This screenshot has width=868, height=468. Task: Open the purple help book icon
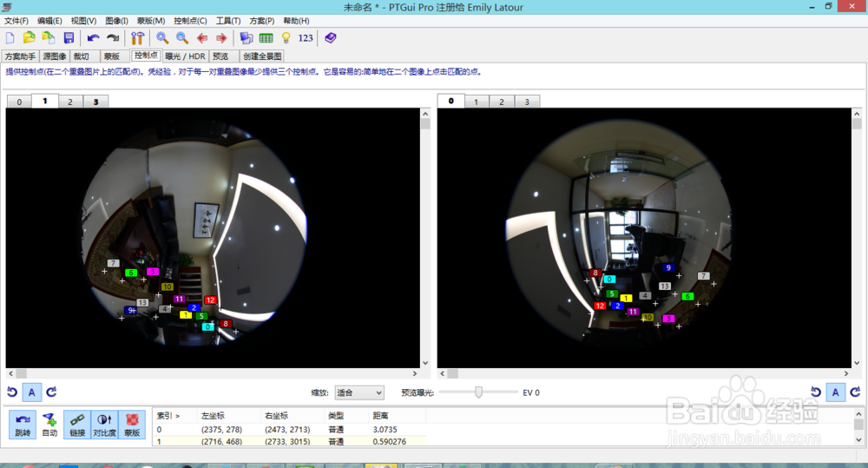(331, 37)
